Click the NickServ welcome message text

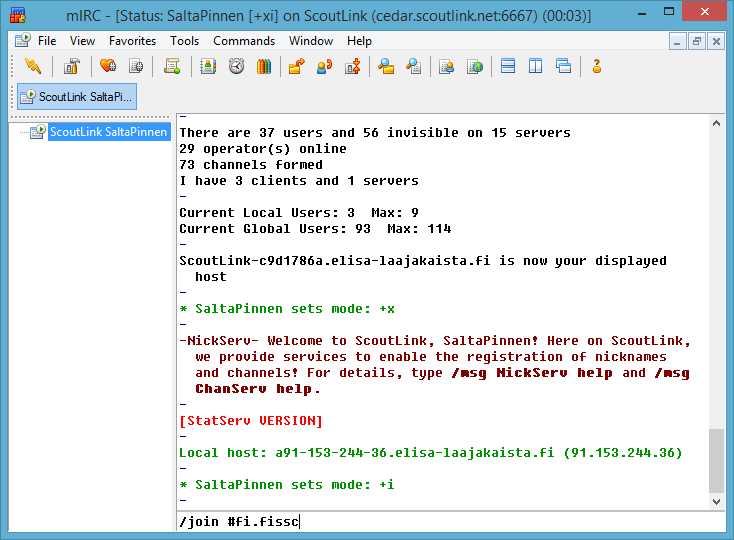435,365
